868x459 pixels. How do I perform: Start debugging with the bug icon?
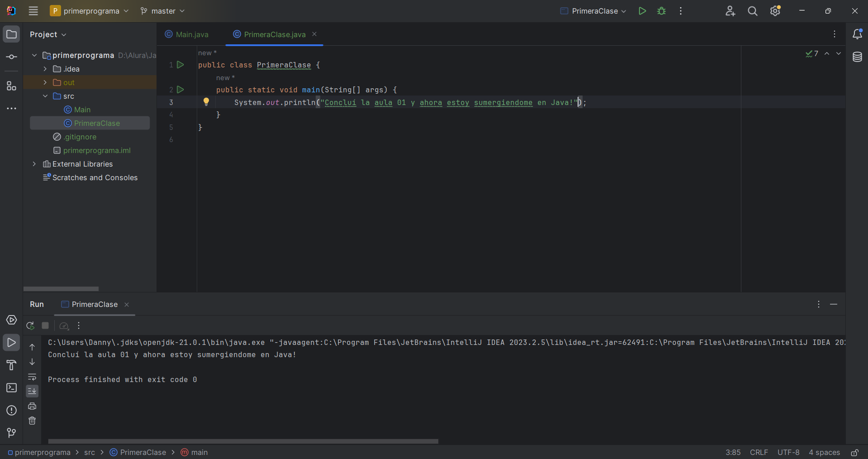tap(661, 11)
